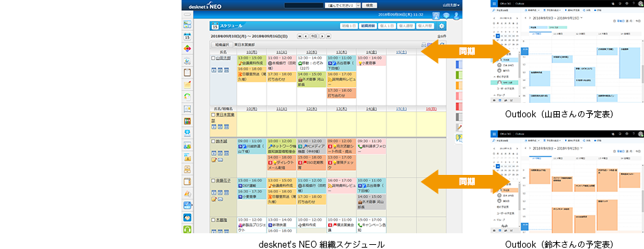
Task: Open app launcher in 鈴木 Outlook window
Action: (494, 134)
